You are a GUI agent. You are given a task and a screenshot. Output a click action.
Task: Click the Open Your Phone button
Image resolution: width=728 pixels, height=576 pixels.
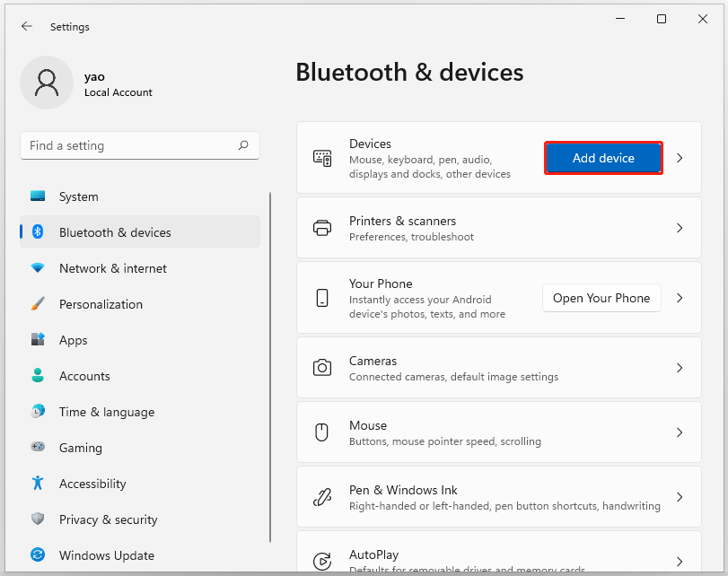(x=601, y=297)
